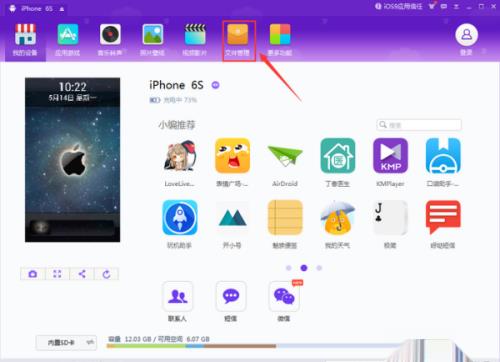
Task: Go to third recommendation page dot
Action: coord(319,268)
